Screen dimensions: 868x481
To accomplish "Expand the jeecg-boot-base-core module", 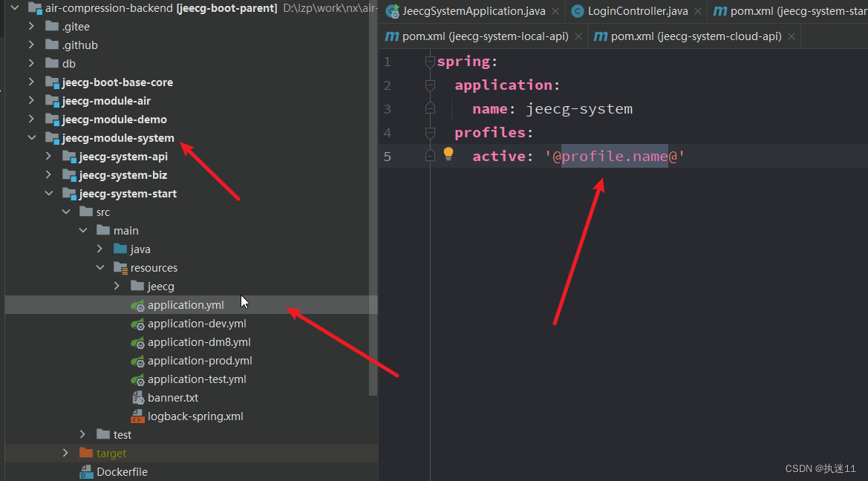I will pyautogui.click(x=31, y=82).
